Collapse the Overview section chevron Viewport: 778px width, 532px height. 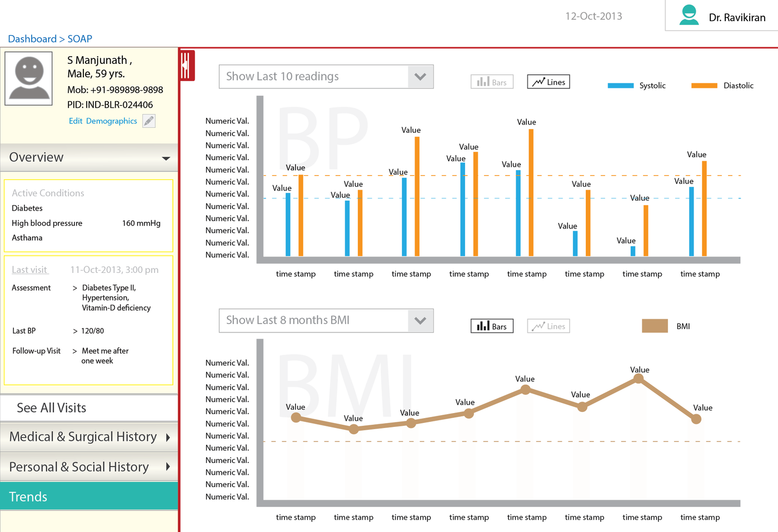click(x=165, y=158)
